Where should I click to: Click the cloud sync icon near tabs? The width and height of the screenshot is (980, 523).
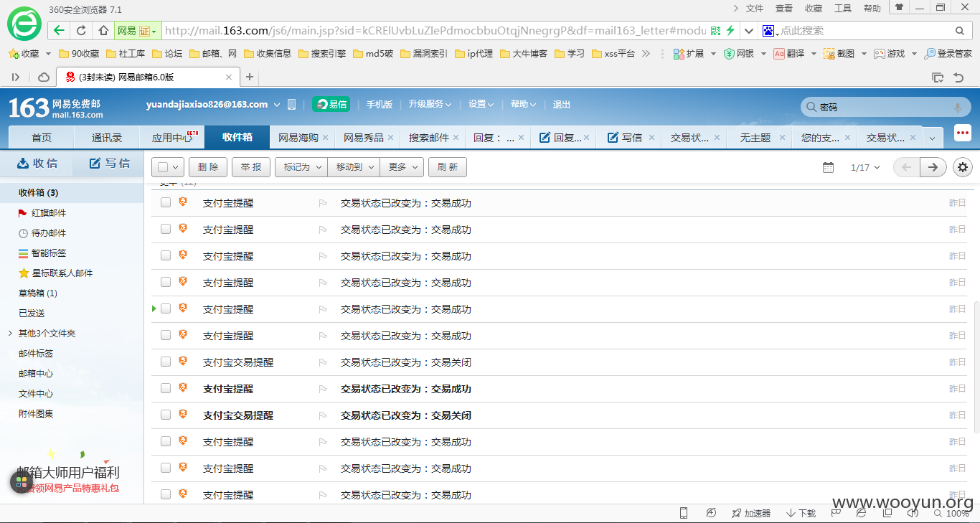click(44, 77)
